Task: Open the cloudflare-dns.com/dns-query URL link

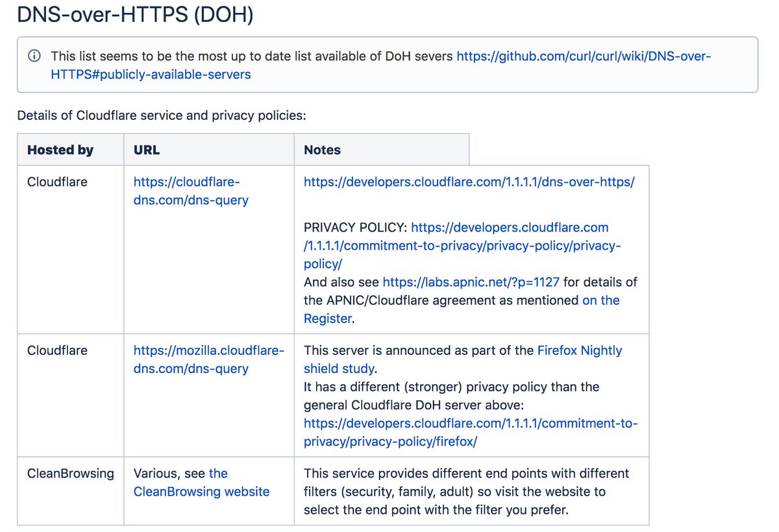Action: click(191, 191)
